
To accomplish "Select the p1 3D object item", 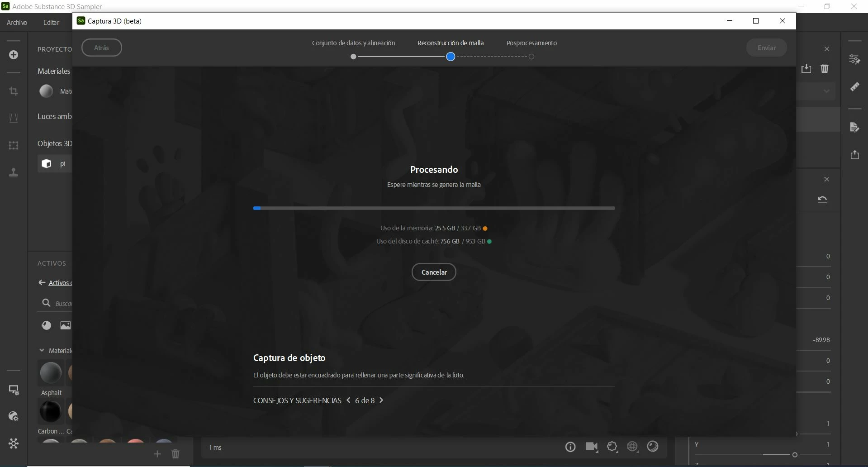I will (55, 164).
